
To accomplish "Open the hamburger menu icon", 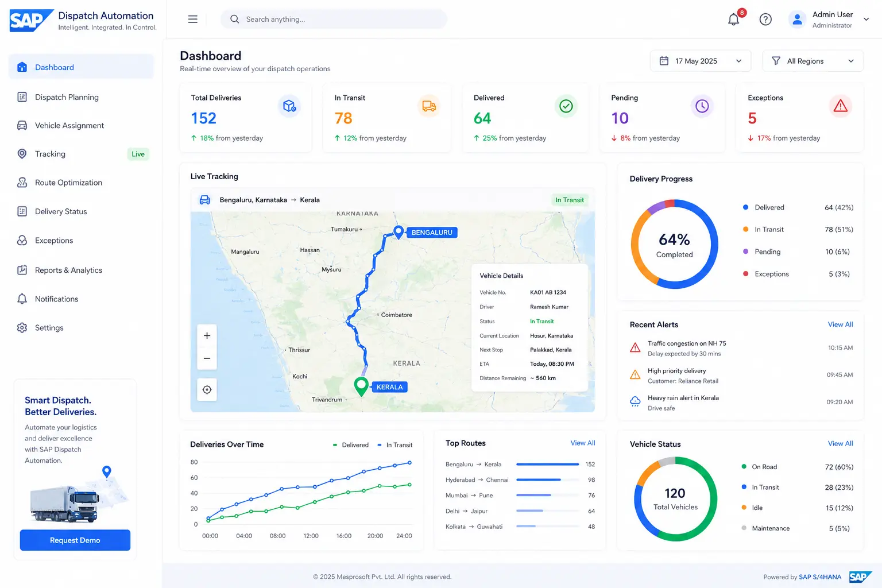I will 193,19.
